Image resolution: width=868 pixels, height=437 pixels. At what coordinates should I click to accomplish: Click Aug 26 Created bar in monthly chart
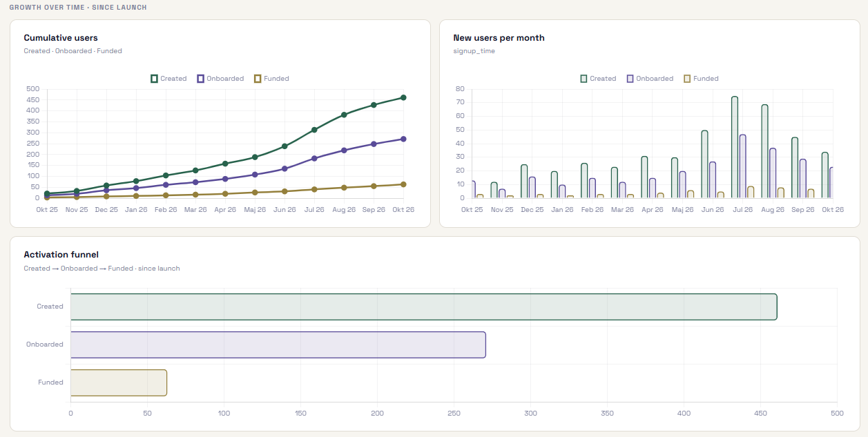(765, 151)
